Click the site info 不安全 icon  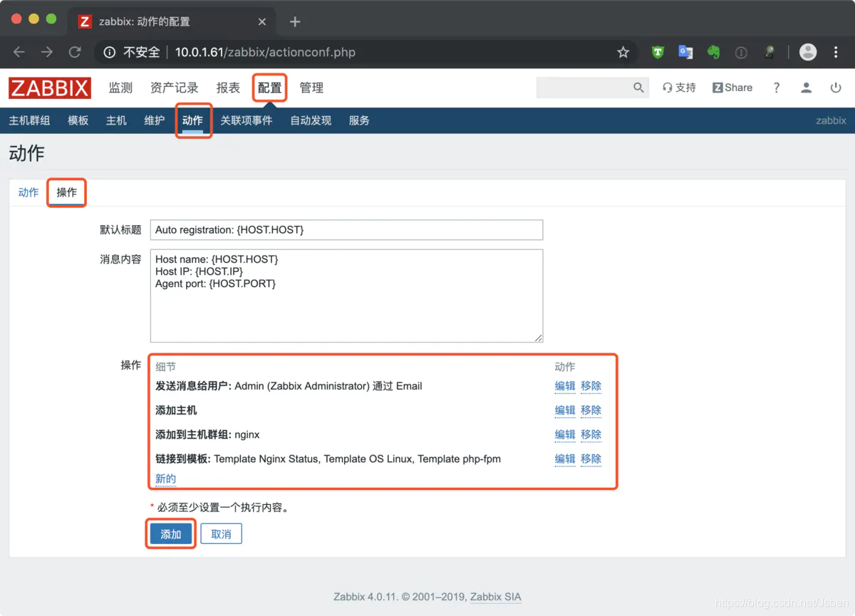tap(109, 52)
